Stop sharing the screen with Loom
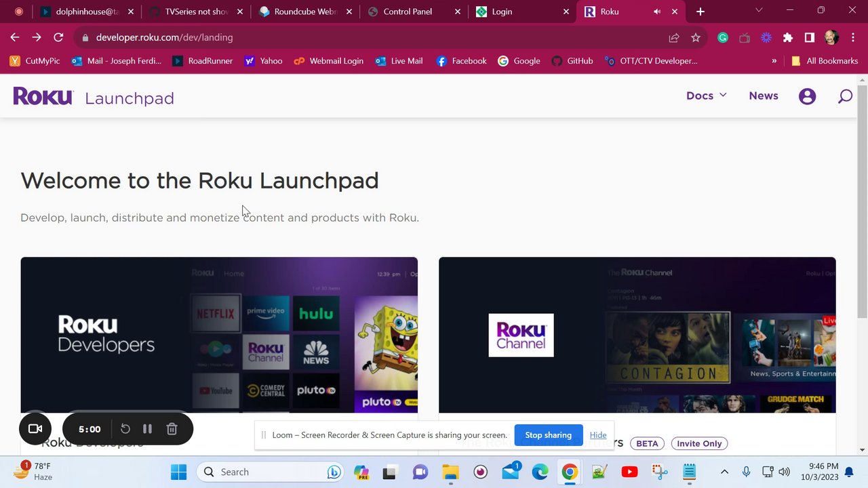Image resolution: width=868 pixels, height=488 pixels. (548, 435)
